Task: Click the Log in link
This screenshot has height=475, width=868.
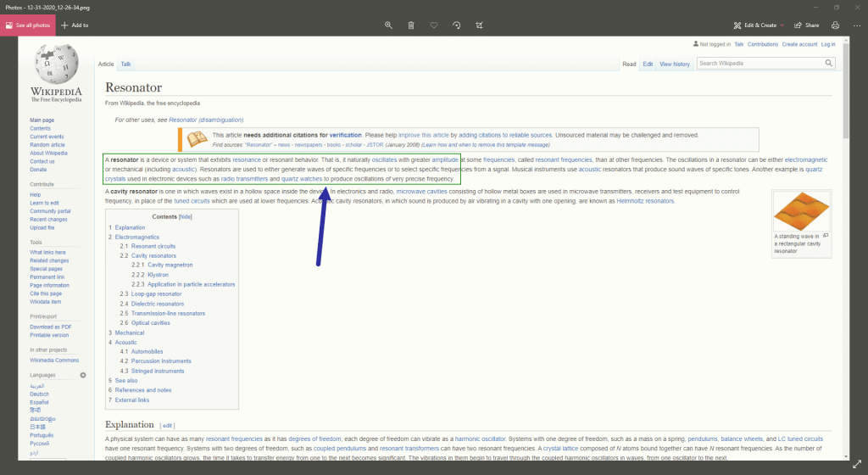Action: (828, 44)
